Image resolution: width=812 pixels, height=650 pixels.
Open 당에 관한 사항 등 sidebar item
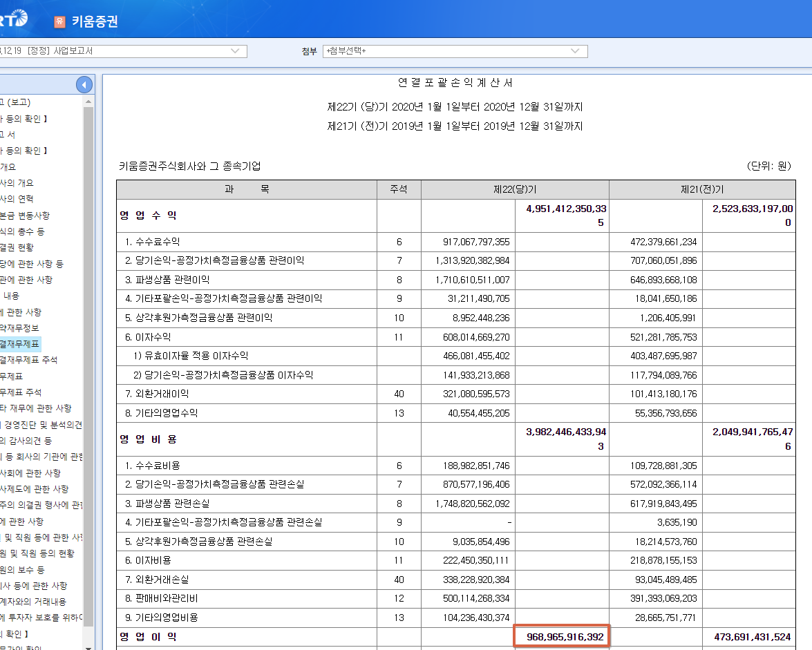point(32,264)
